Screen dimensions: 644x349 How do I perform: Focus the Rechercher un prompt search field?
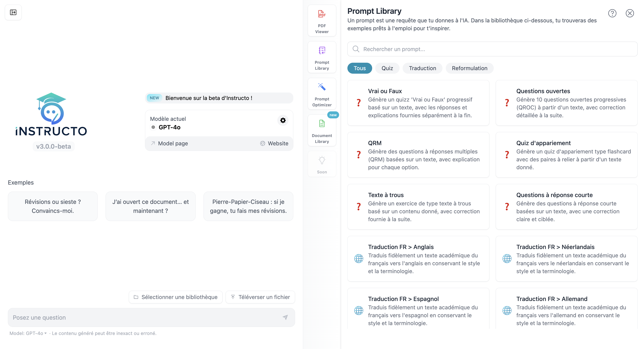coord(492,49)
